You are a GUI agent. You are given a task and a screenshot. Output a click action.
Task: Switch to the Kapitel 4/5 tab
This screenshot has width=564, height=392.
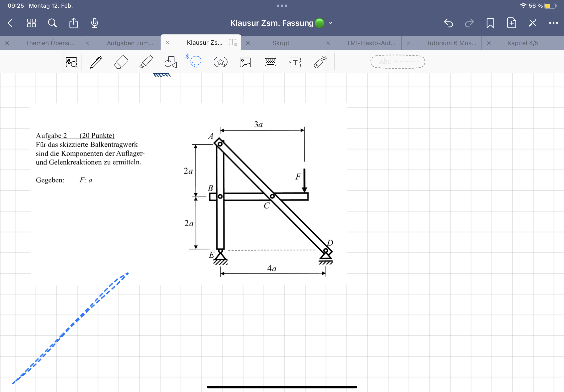click(522, 43)
